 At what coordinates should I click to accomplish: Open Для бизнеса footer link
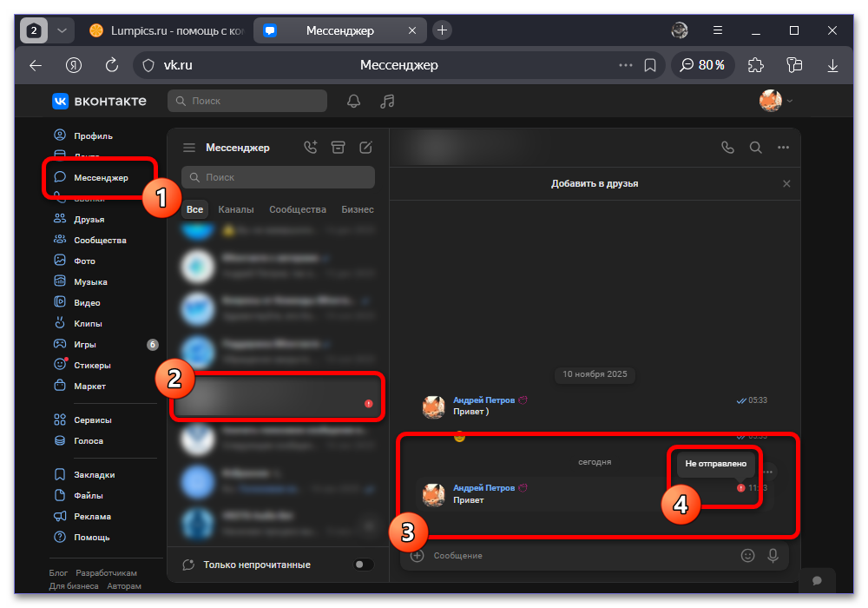[74, 585]
